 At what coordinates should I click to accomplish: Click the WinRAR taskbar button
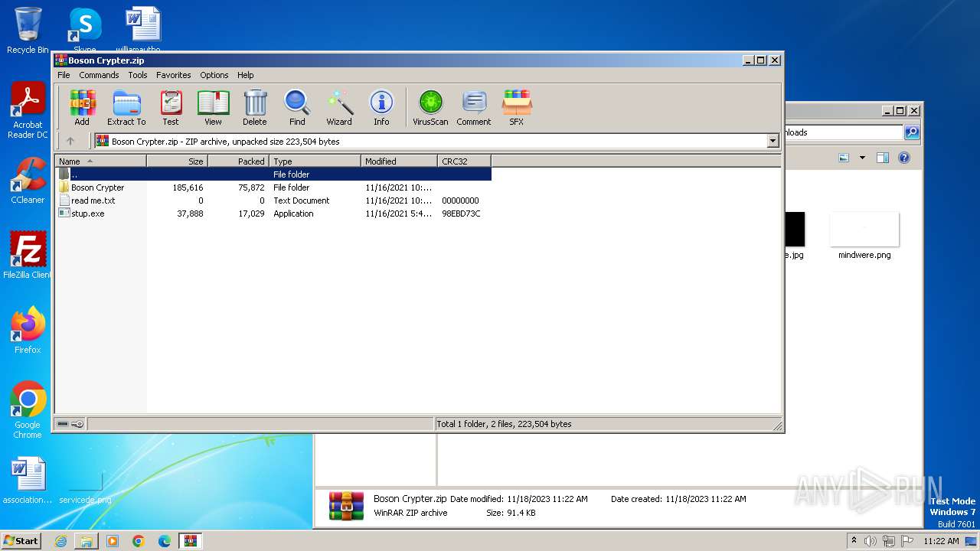coord(190,541)
